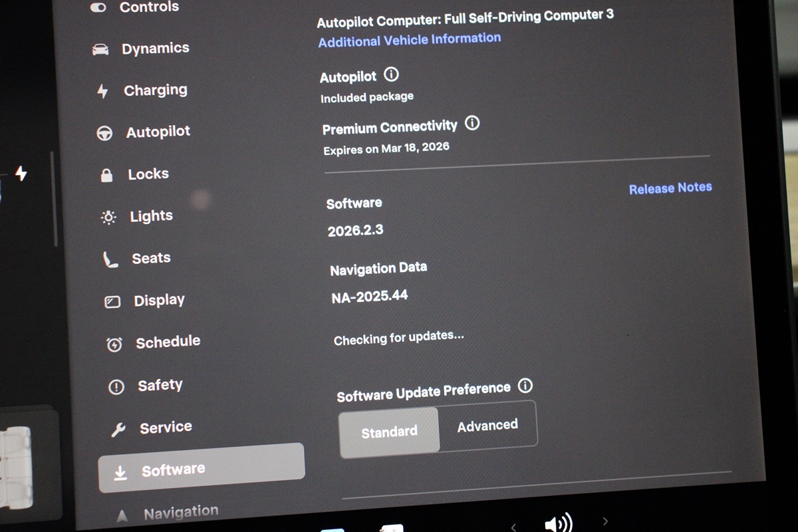The image size is (798, 532).
Task: Click the Schedule alarm clock icon
Action: 114,344
